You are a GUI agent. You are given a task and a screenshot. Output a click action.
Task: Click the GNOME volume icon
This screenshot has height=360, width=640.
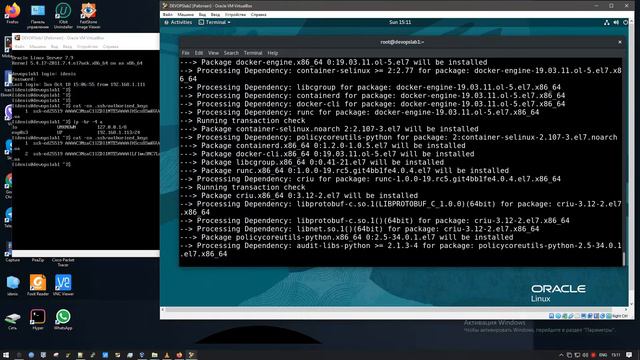(616, 22)
